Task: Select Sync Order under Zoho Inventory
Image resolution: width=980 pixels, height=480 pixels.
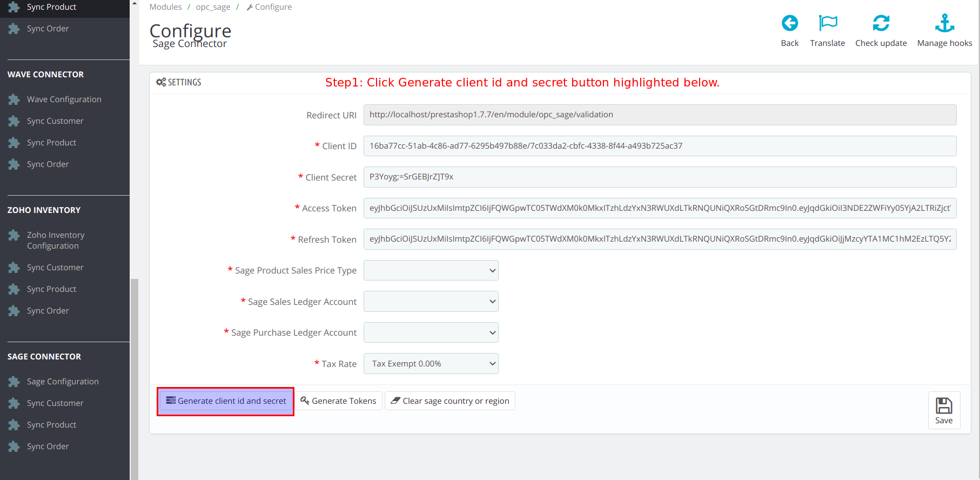Action: click(x=48, y=311)
